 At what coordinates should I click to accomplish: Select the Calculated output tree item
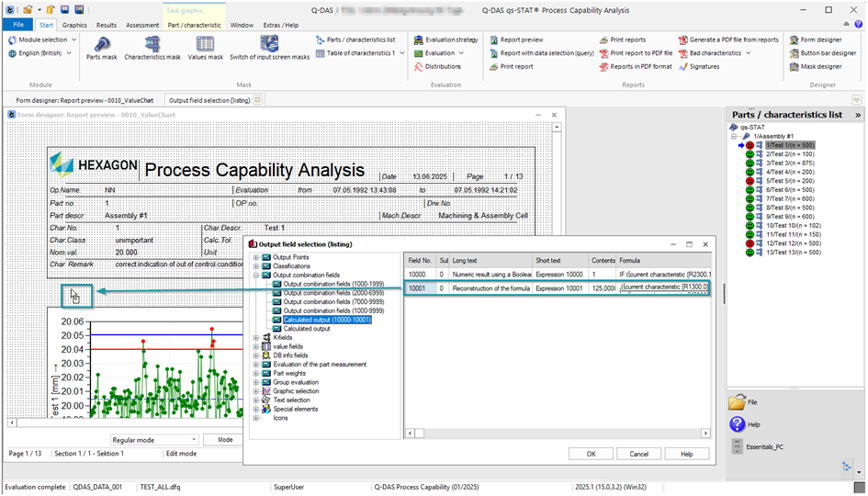coord(307,329)
